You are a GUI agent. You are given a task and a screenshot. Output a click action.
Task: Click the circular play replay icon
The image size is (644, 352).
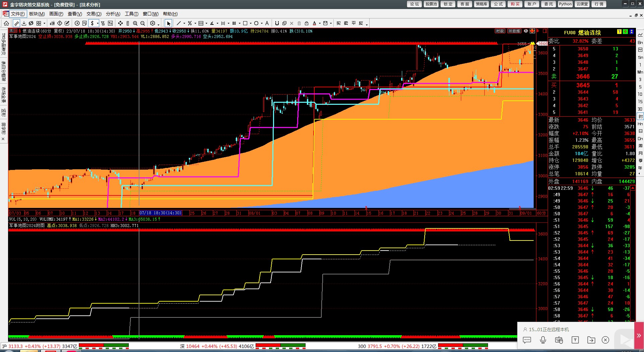(77, 23)
